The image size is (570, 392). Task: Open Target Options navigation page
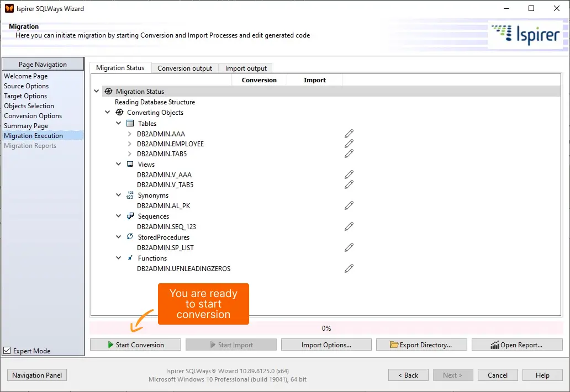25,96
